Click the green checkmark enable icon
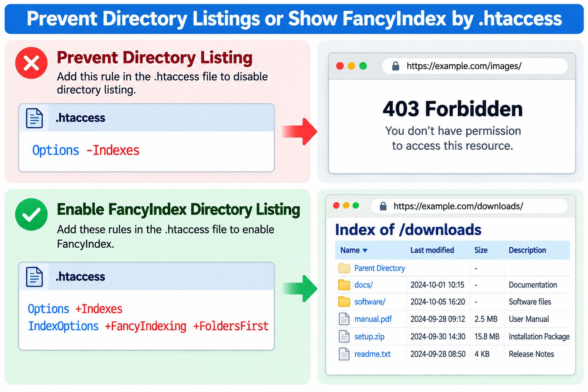Viewport: 588px width, 392px height. click(31, 214)
